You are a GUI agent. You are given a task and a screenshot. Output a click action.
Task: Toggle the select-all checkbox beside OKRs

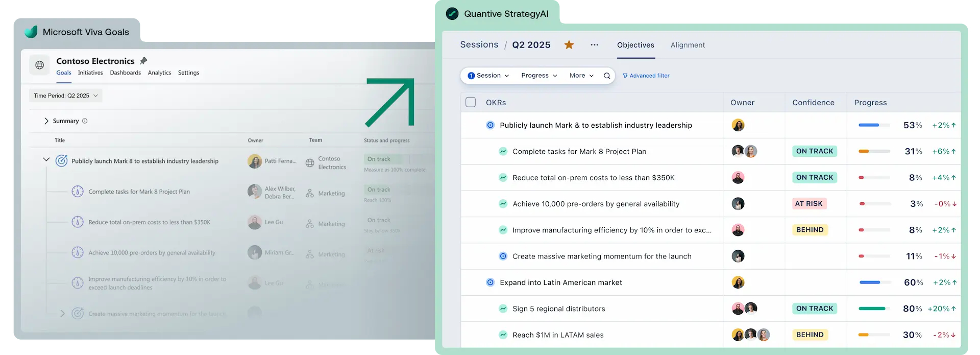click(x=471, y=102)
